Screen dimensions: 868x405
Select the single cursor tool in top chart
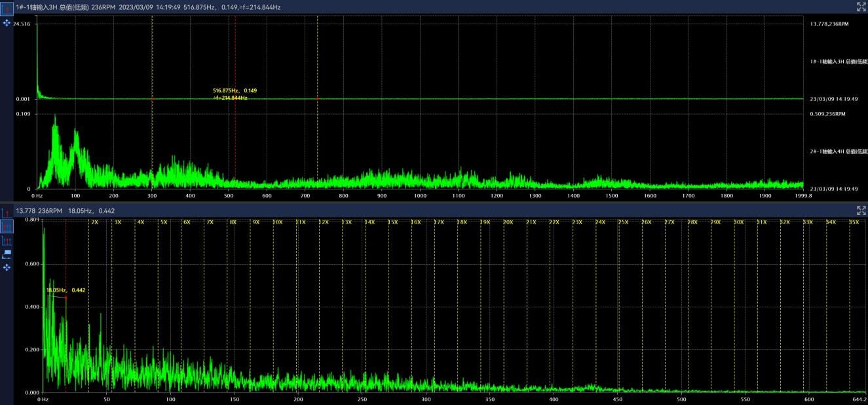[7, 7]
